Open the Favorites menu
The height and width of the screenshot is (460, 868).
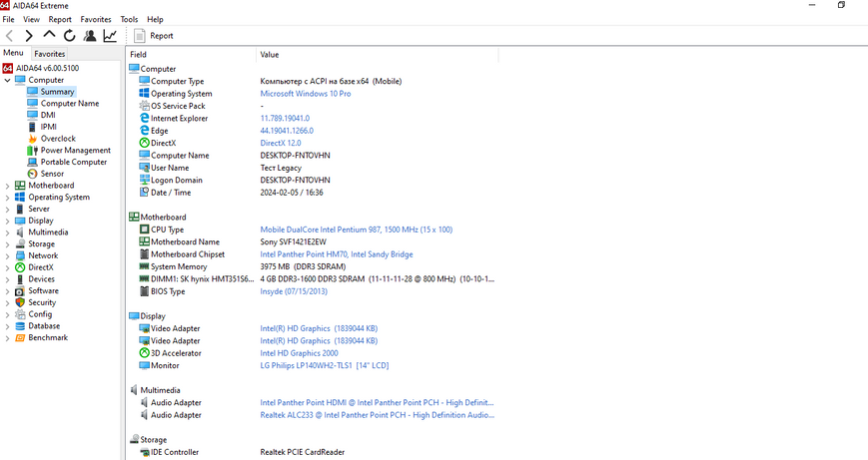tap(96, 19)
